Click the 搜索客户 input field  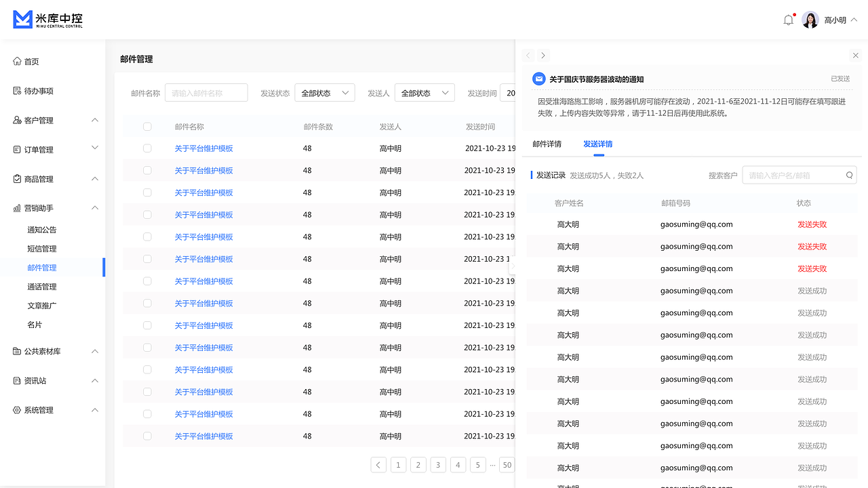coord(800,175)
